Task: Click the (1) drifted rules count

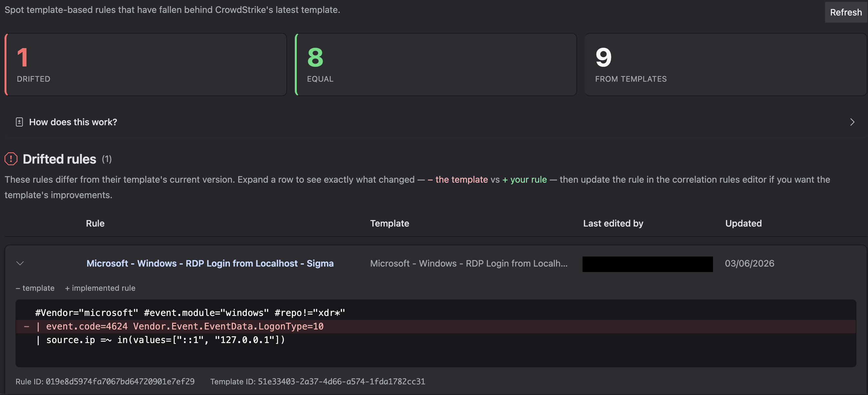Action: [107, 159]
